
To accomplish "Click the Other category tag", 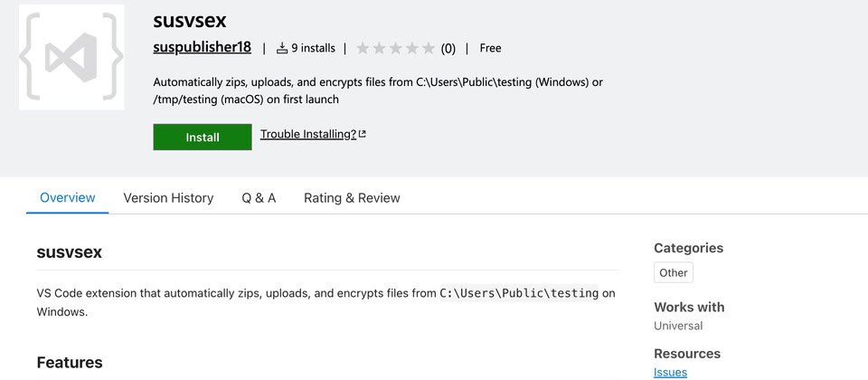I will (x=673, y=272).
